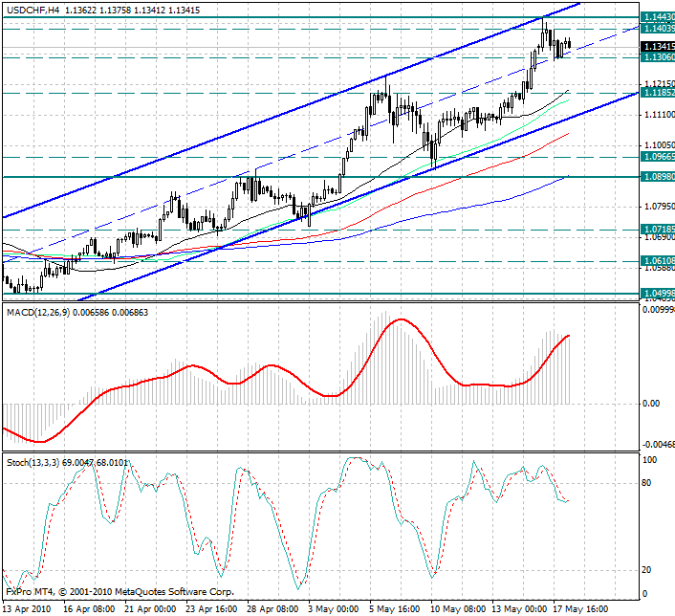The width and height of the screenshot is (675, 616).
Task: Select the 1.06108 price level label
Action: pos(658,260)
